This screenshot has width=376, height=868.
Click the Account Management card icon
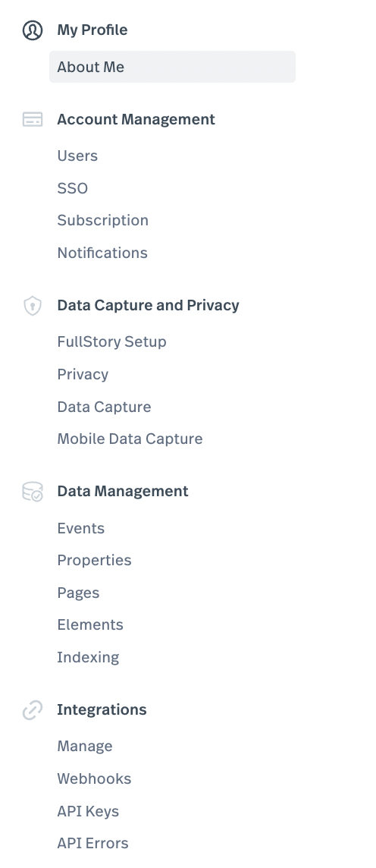click(33, 119)
